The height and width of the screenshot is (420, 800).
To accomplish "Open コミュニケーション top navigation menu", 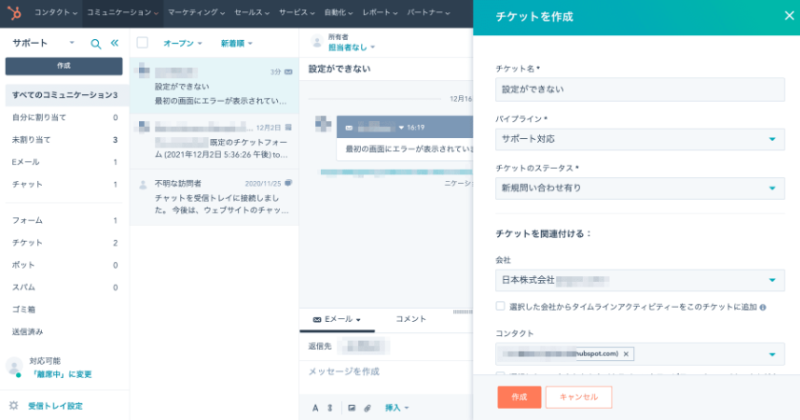I will pyautogui.click(x=122, y=13).
